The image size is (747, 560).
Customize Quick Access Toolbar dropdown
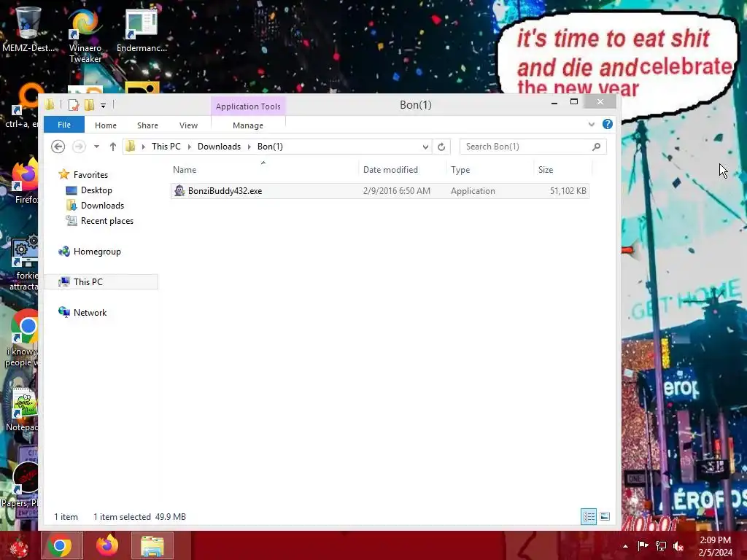point(103,105)
